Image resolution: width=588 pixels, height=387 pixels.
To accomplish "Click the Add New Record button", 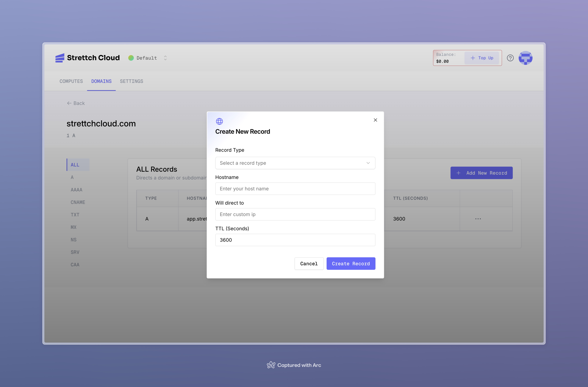I will (x=481, y=173).
